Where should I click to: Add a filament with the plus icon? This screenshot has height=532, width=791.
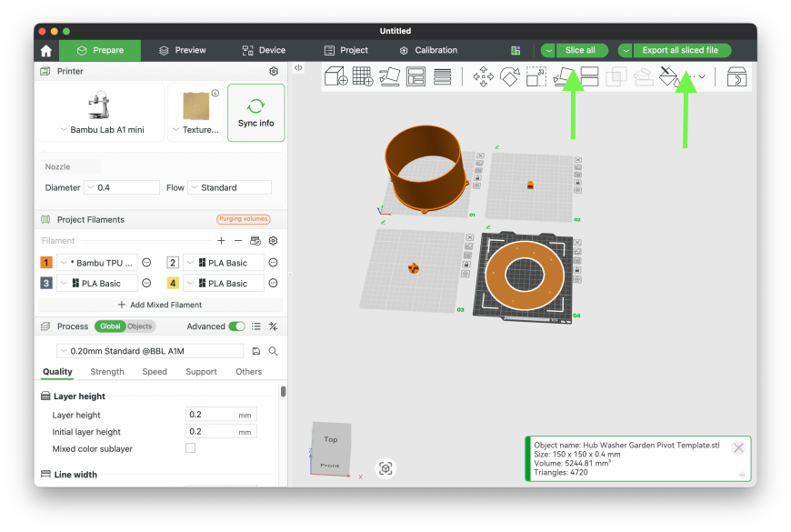[x=221, y=241]
